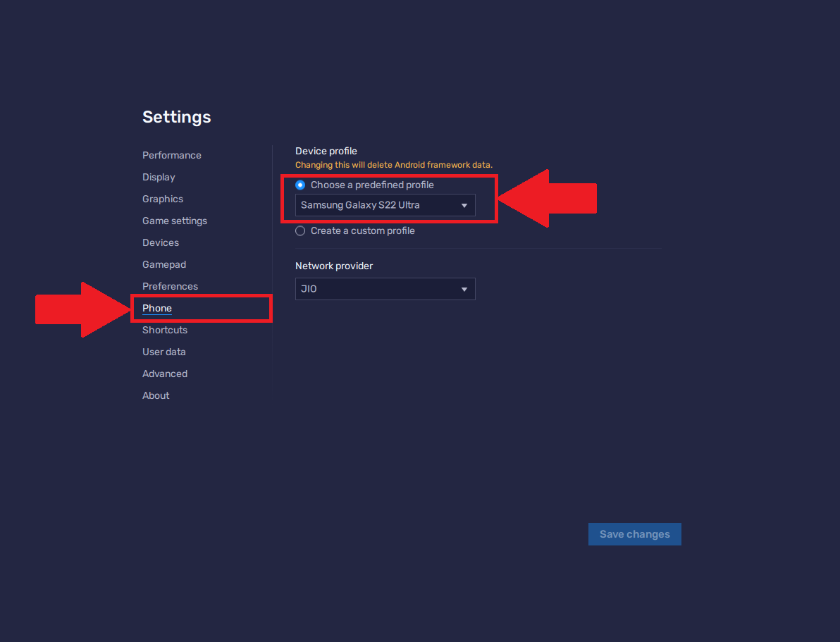
Task: Open the Shortcuts settings section
Action: [164, 330]
